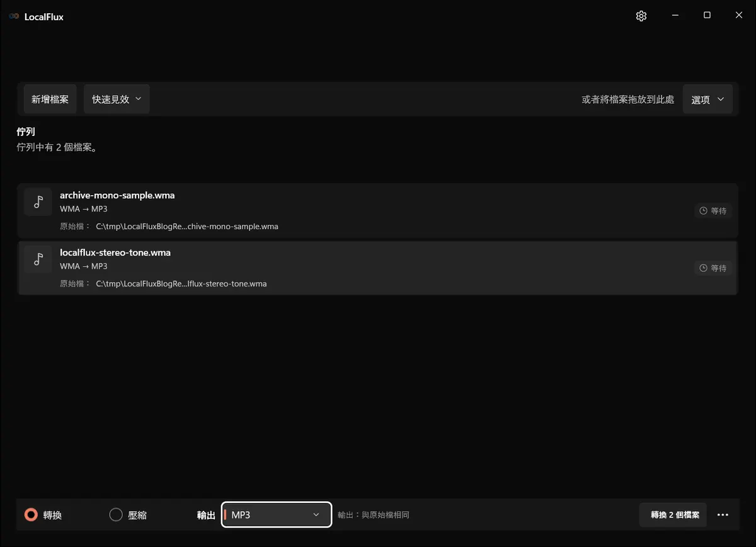
Task: Click the LocalFlux app logo icon
Action: pos(14,17)
